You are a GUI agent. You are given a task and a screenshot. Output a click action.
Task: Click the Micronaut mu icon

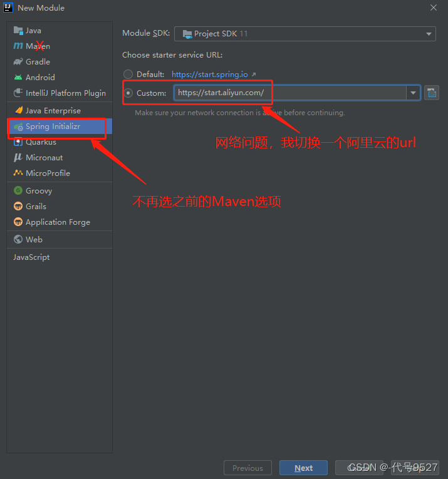coord(18,158)
